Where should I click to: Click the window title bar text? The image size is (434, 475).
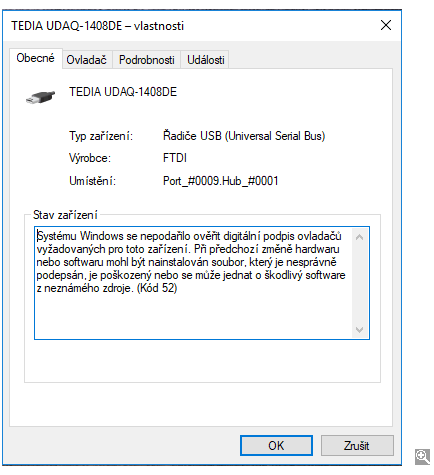click(97, 26)
